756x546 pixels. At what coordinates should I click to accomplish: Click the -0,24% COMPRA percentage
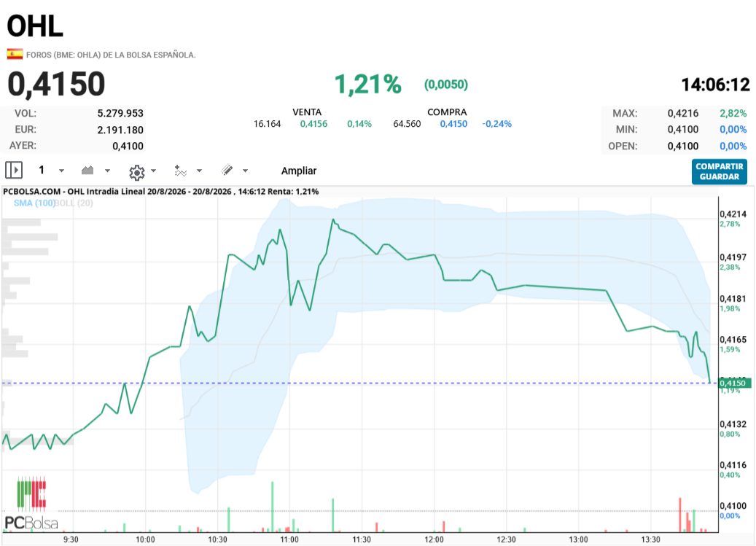point(496,124)
